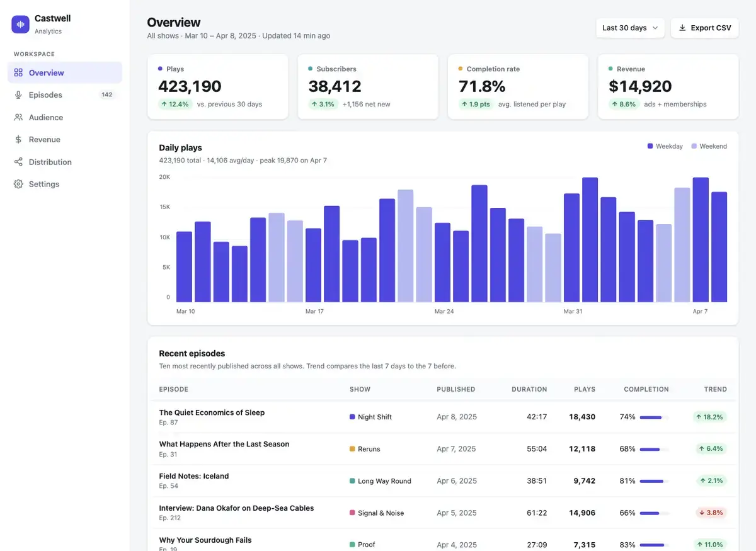
Task: Sort by the PUBLISHED column header
Action: pos(456,389)
